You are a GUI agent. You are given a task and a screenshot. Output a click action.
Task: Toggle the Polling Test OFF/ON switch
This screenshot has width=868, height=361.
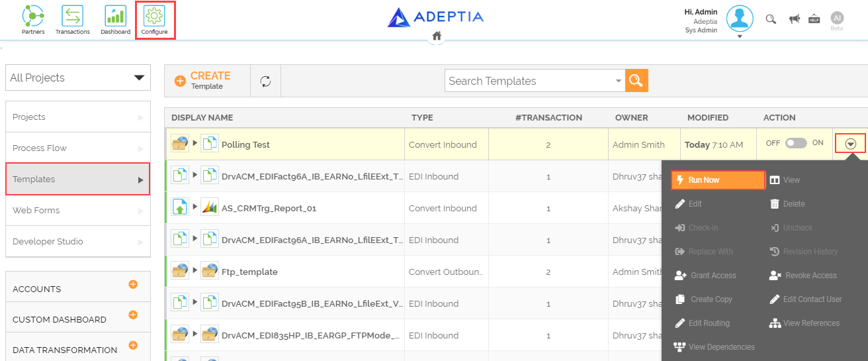(x=796, y=143)
